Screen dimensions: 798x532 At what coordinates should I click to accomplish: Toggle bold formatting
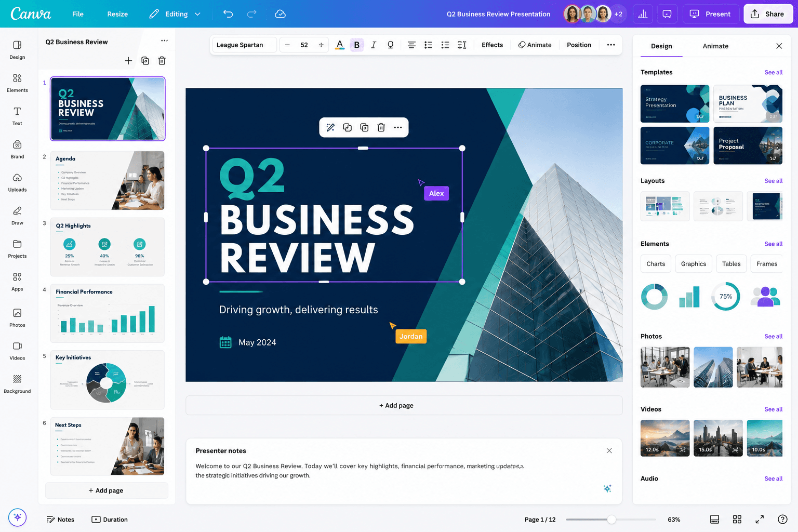coord(357,45)
